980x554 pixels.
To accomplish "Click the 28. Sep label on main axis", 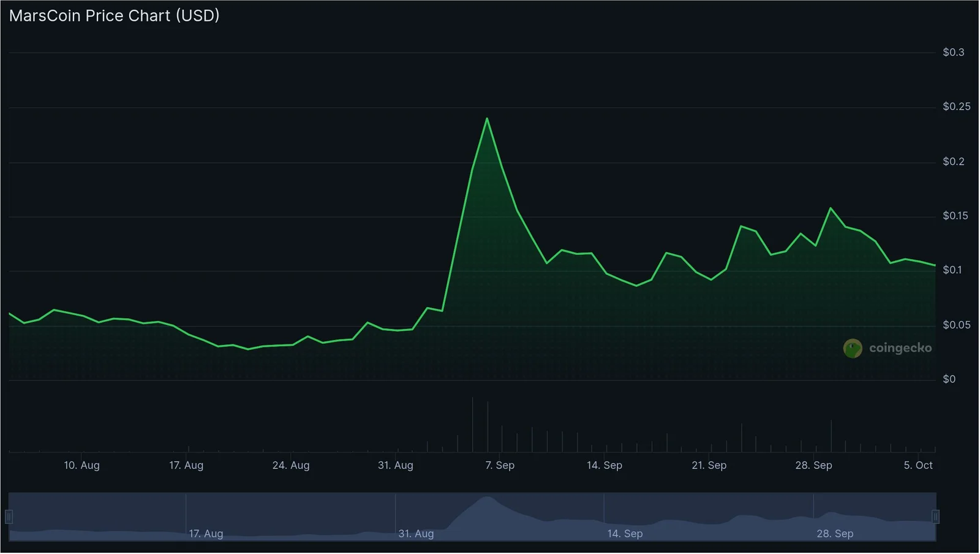I will (814, 466).
